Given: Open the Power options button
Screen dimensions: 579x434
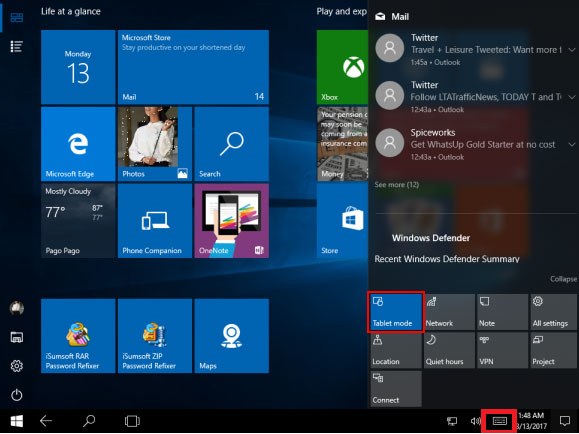Looking at the screenshot, I should [17, 395].
